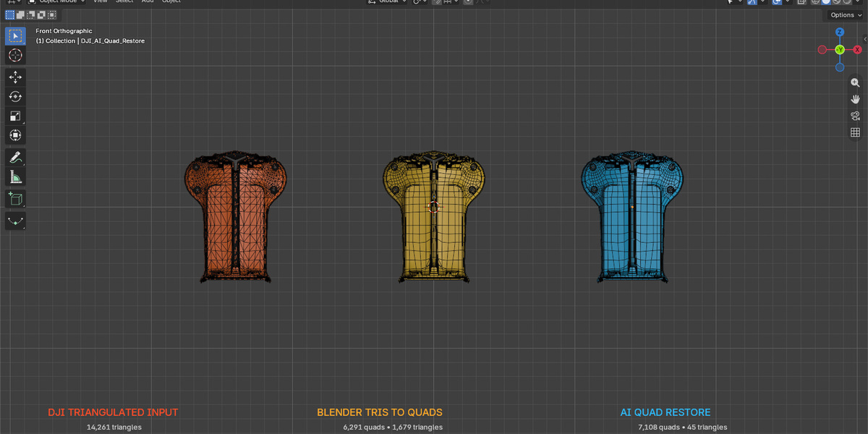868x434 pixels.
Task: Click the '14,261 triangles' count text
Action: [114, 427]
